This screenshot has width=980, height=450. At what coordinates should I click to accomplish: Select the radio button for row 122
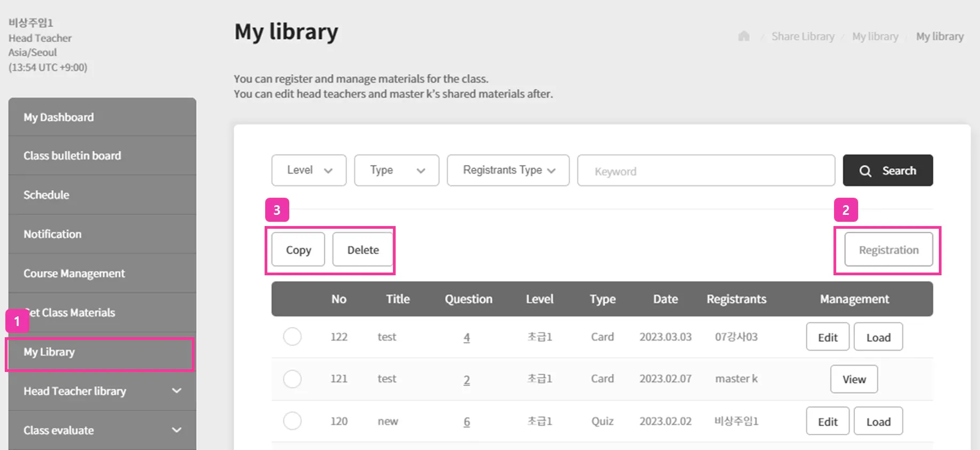292,337
